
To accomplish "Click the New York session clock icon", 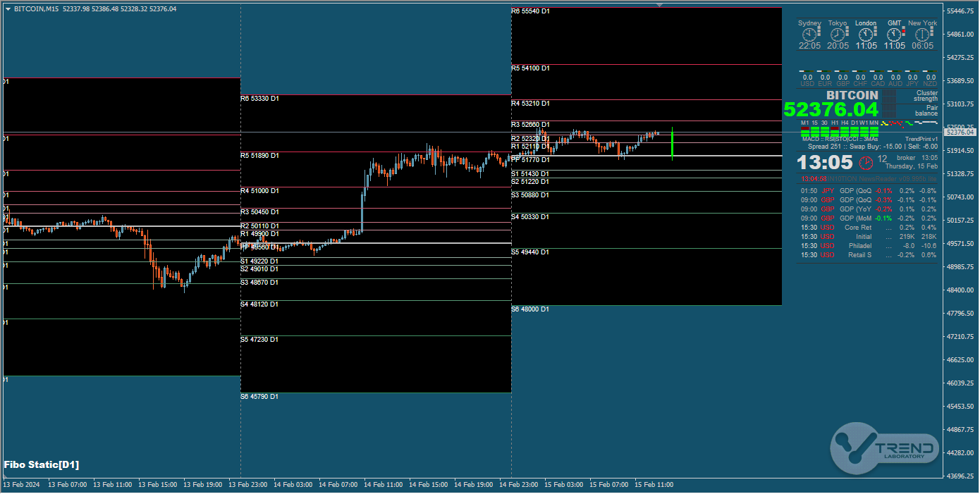I will click(923, 33).
